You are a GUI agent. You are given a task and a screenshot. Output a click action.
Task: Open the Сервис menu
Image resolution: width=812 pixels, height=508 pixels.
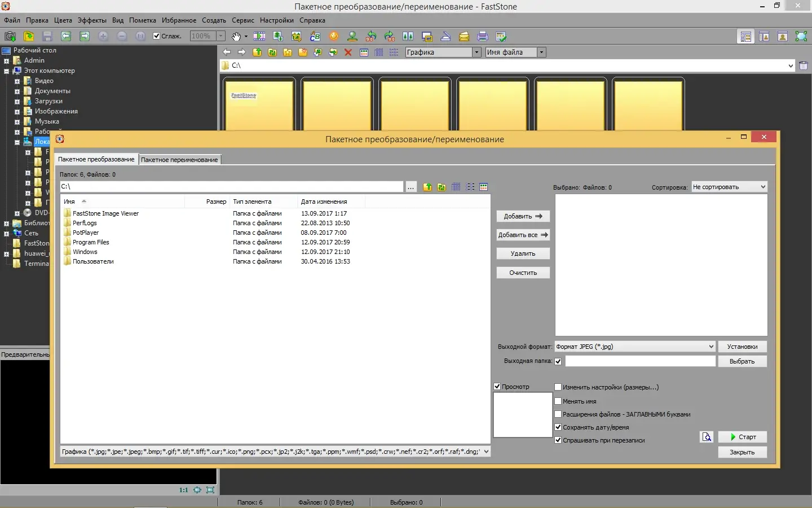click(x=243, y=20)
